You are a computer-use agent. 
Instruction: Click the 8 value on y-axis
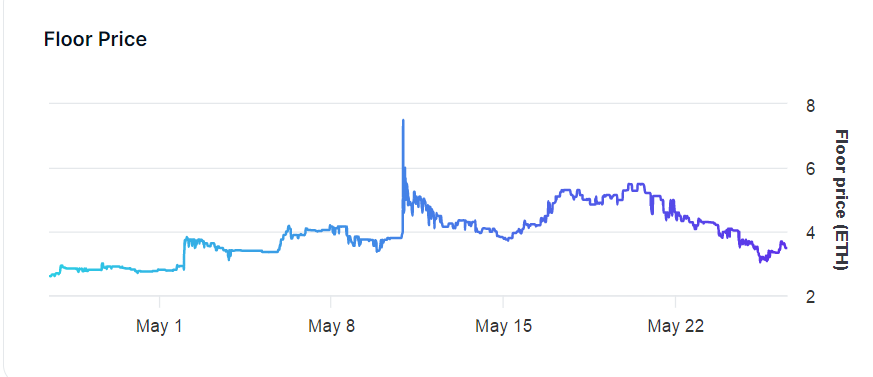pos(811,105)
